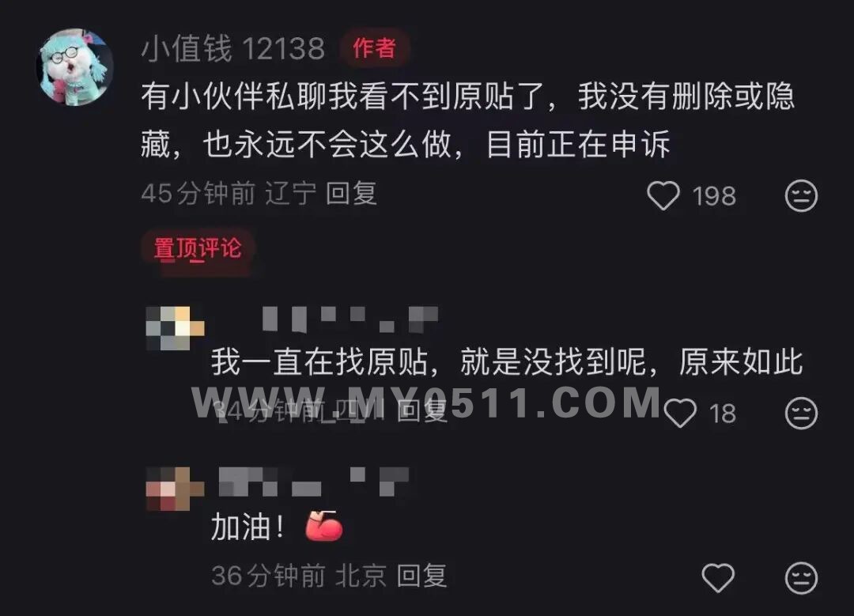Dislike the author's comment about 原贴
Image resolution: width=854 pixels, height=616 pixels.
[x=801, y=195]
